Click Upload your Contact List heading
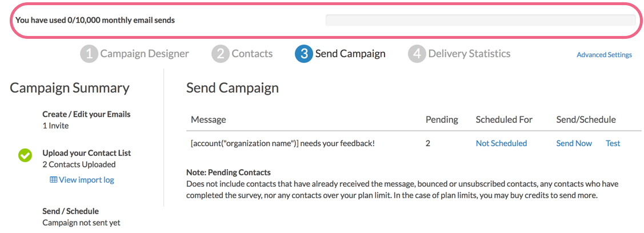 pos(86,153)
